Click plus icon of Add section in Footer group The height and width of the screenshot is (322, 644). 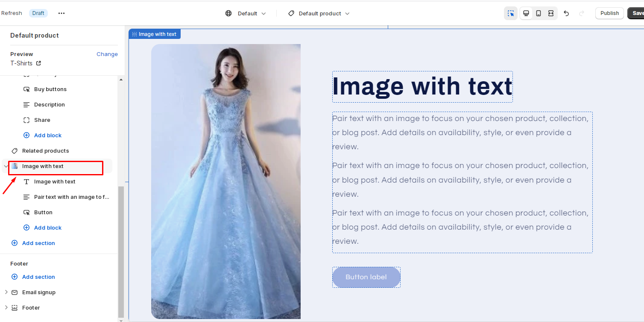(15, 277)
